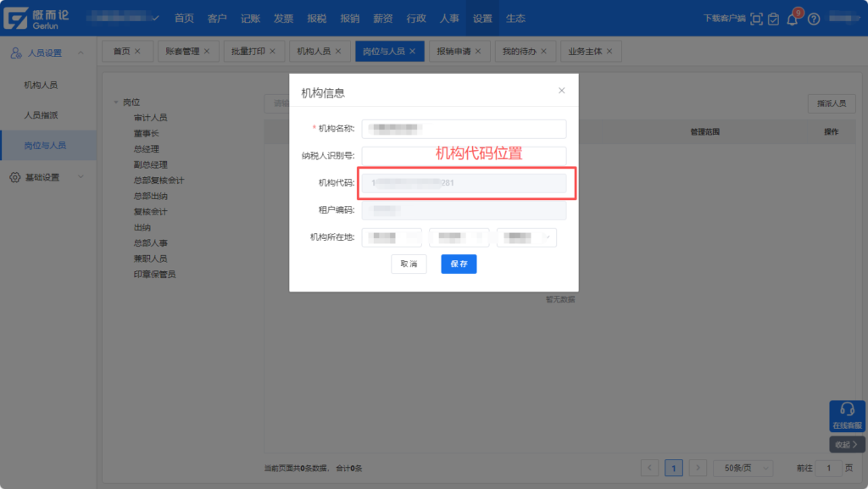Click the 保存 button in dialog
868x489 pixels.
459,264
